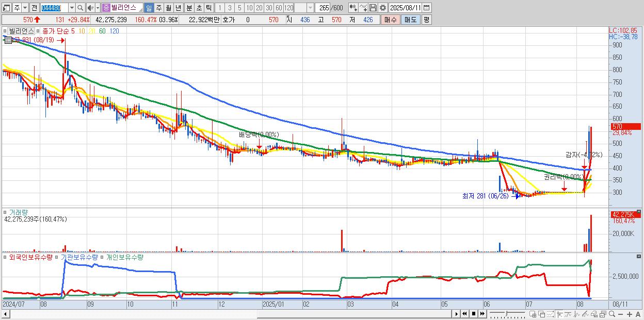Image resolution: width=644 pixels, height=320 pixels.
Task: Toggle the 거래량 volume indicator marker
Action: (5, 212)
